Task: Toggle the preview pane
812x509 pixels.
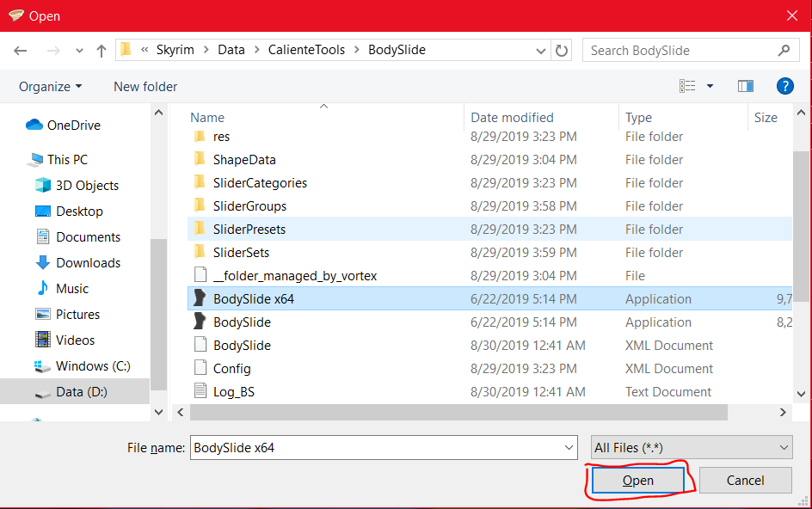Action: (x=745, y=86)
